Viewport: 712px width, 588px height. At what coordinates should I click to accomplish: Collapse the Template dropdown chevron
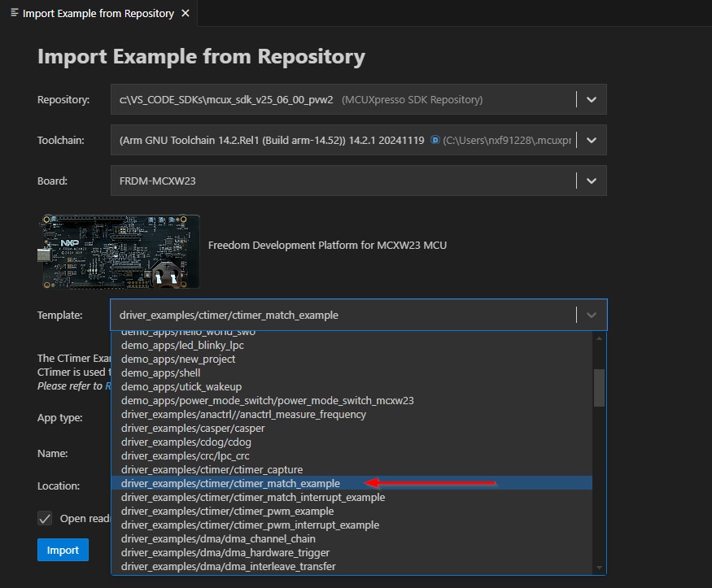592,315
